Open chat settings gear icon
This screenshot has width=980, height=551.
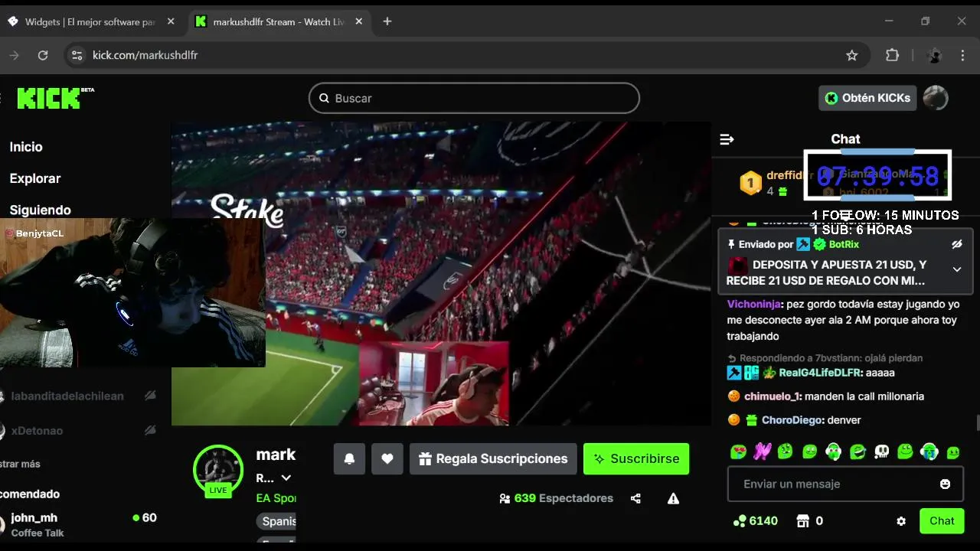(x=901, y=521)
